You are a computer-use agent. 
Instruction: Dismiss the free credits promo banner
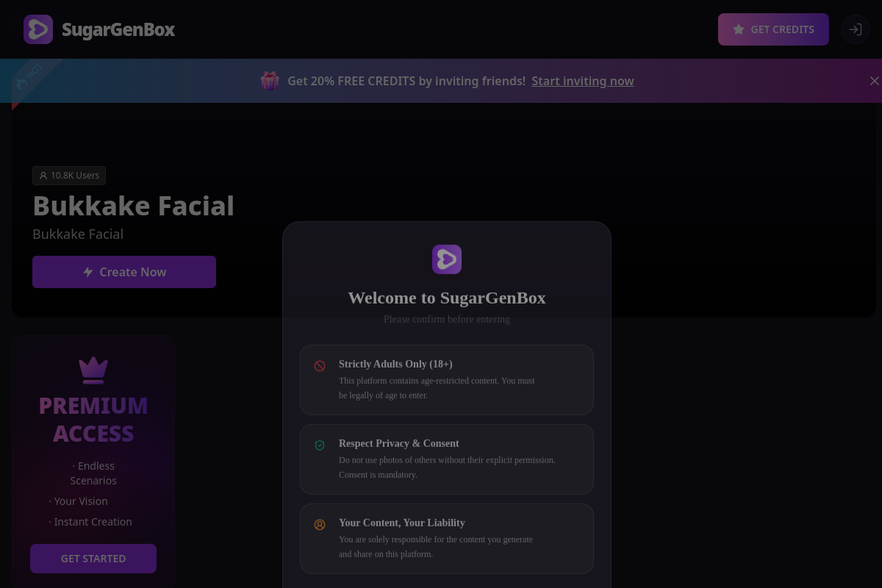874,81
